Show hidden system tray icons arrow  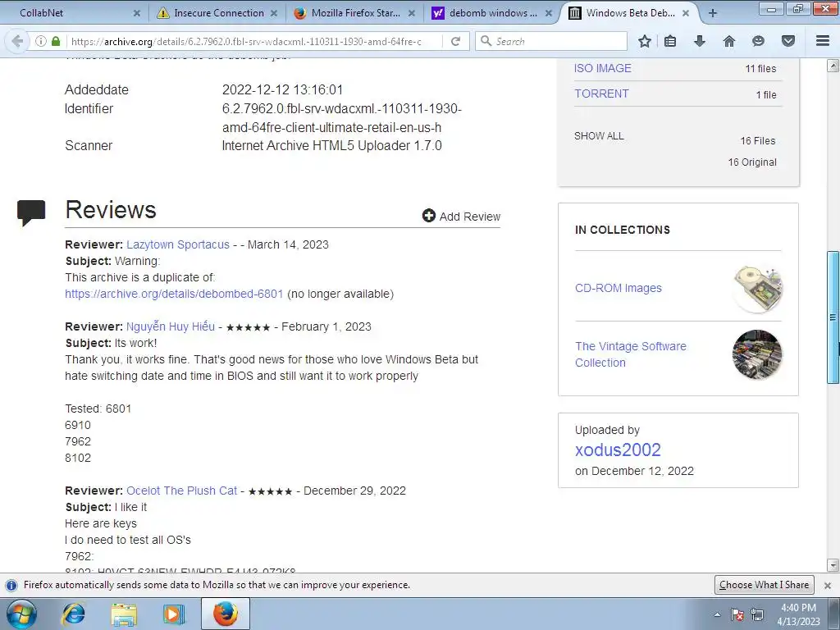[x=717, y=614]
